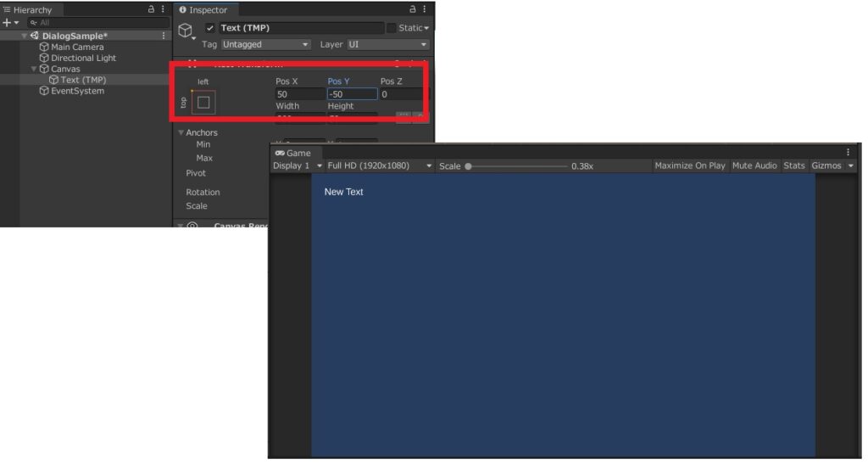
Task: Click the New Text label in Game view
Action: (344, 192)
